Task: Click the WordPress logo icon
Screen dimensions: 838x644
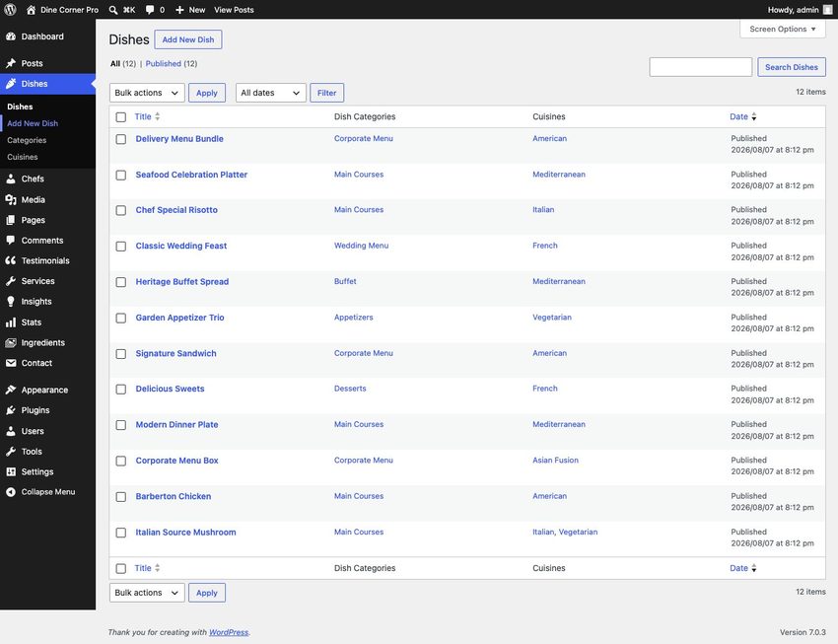Action: click(x=10, y=10)
